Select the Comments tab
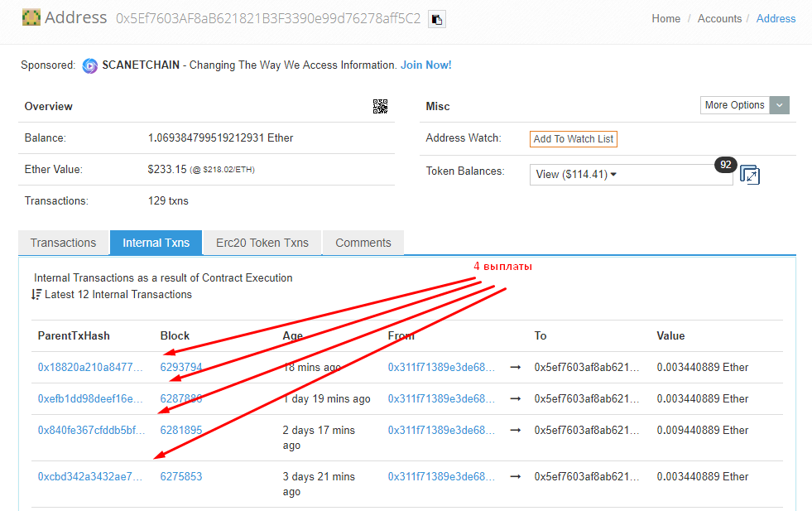The height and width of the screenshot is (511, 812). [363, 243]
